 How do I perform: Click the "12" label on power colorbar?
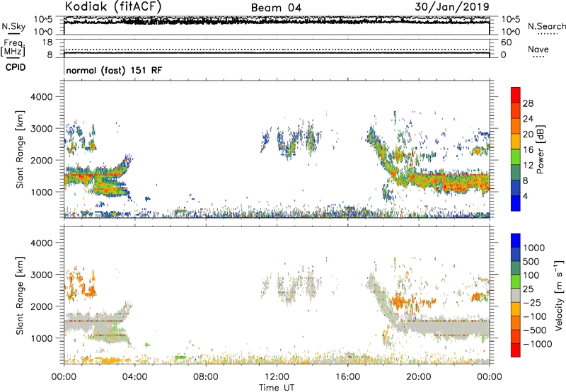[x=528, y=166]
